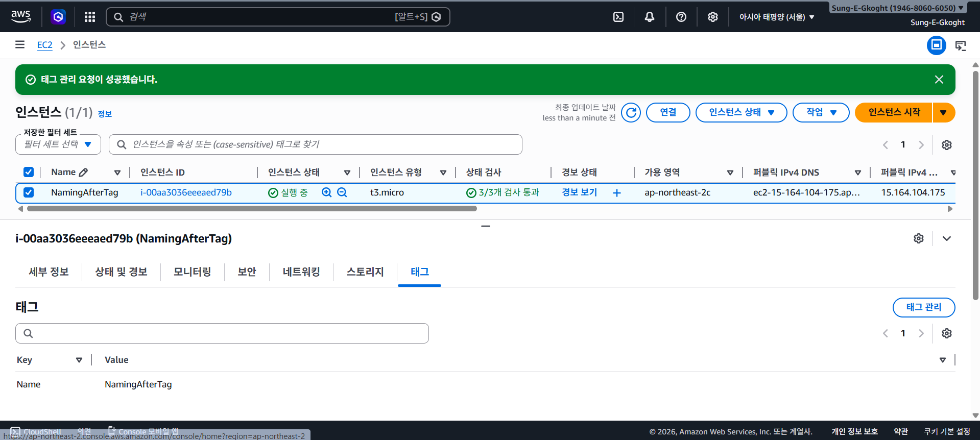Select the 태그 tab
Screen dimensions: 980x440
(x=420, y=272)
